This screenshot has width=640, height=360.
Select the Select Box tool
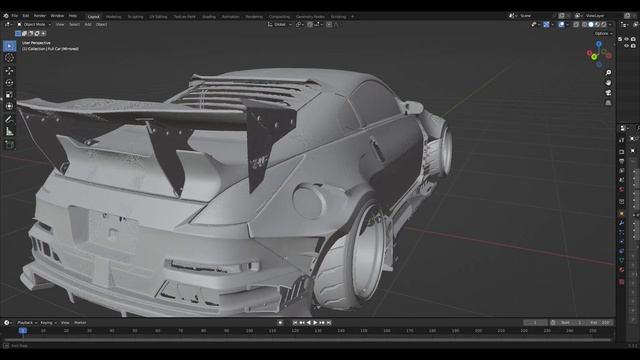click(x=9, y=46)
